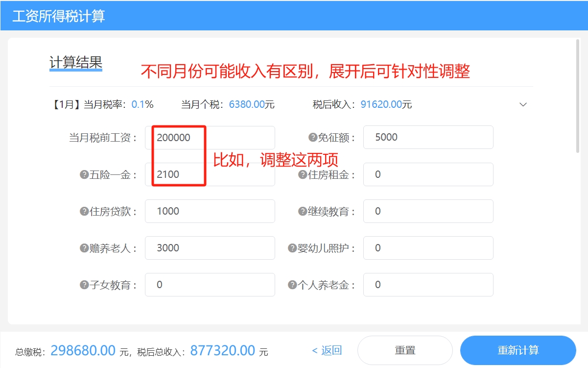Click the help icon beside 赡养老人

click(84, 248)
